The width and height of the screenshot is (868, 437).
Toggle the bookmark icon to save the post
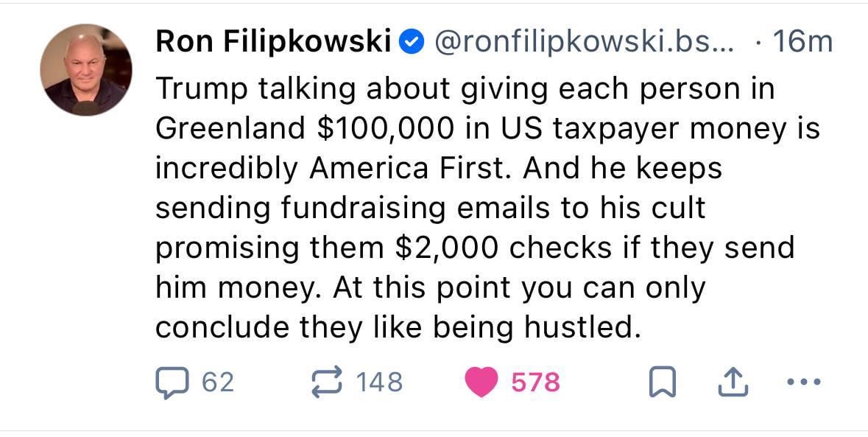(x=660, y=382)
